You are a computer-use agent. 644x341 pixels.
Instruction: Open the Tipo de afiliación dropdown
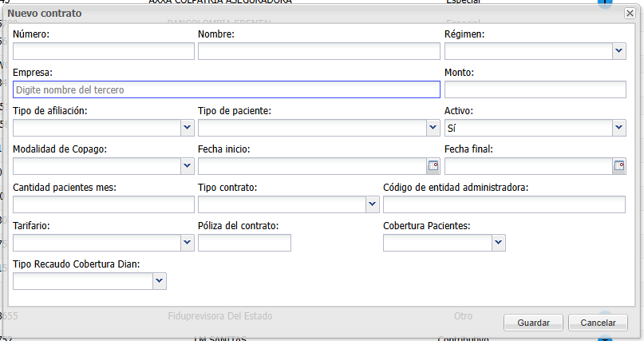(x=188, y=128)
